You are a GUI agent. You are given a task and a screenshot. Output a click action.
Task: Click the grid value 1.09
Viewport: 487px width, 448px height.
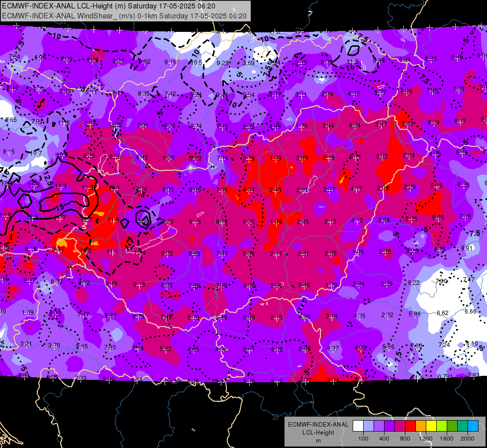28,312
